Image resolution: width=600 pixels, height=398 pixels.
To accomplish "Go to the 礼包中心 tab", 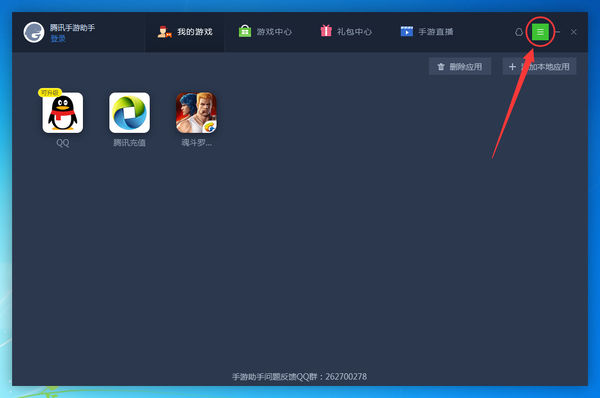I will [x=346, y=32].
